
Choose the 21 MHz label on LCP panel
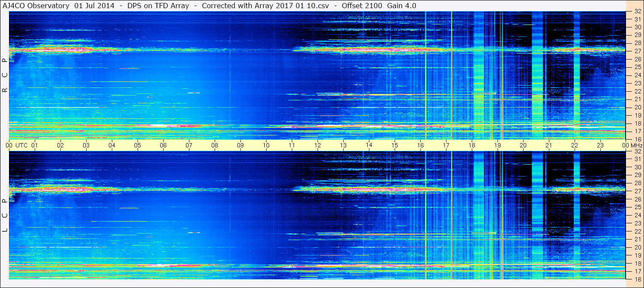pyautogui.click(x=637, y=239)
